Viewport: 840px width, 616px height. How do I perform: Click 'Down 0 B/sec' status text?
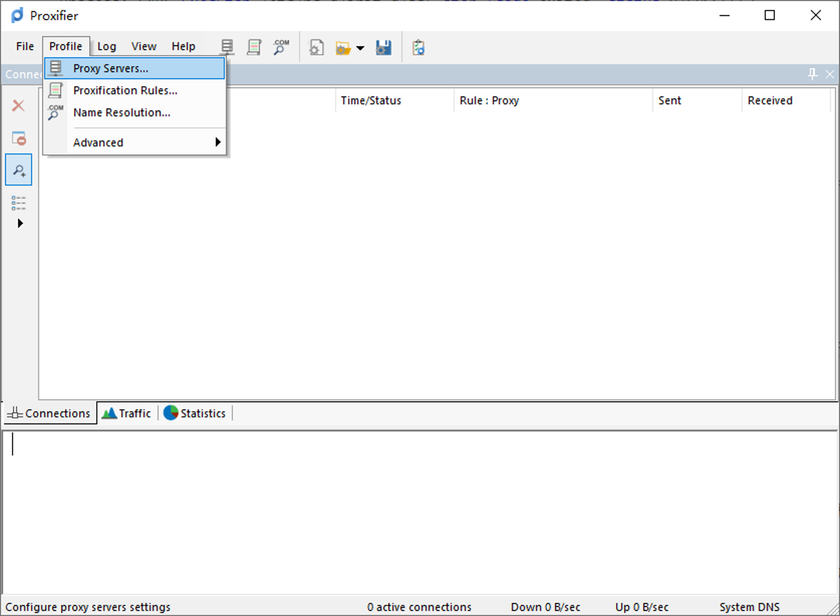545,607
